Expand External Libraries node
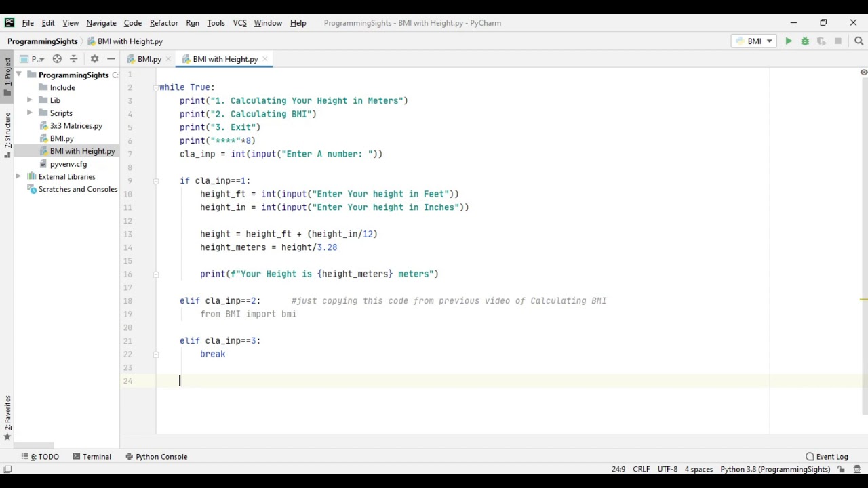This screenshot has height=488, width=868. (19, 177)
